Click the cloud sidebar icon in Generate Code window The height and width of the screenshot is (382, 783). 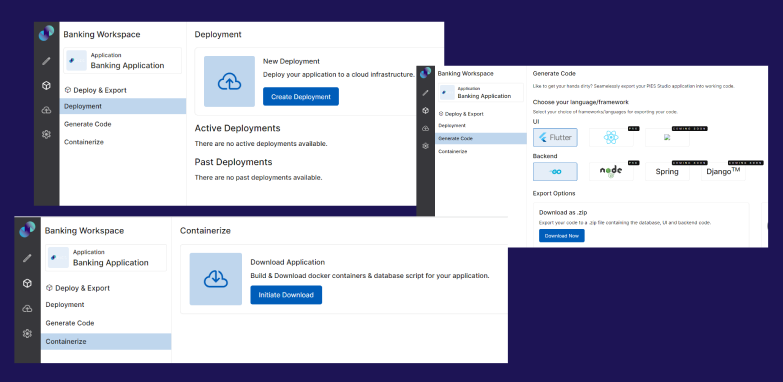click(425, 128)
